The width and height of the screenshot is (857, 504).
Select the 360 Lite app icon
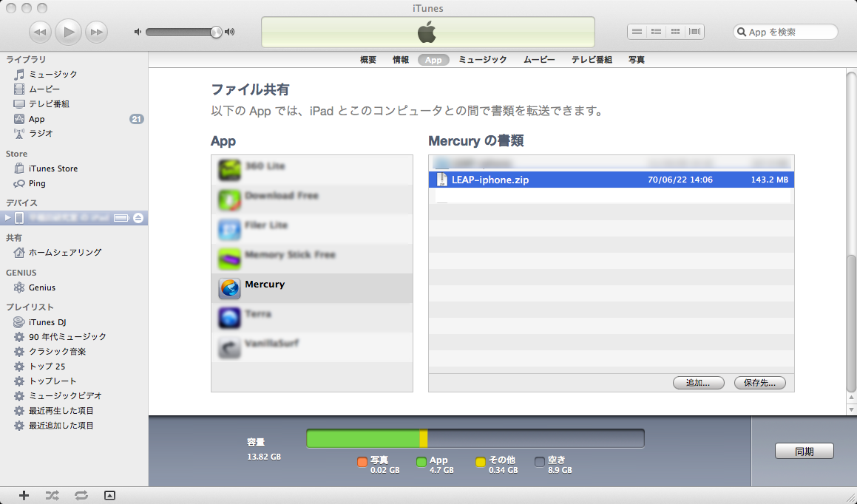229,171
